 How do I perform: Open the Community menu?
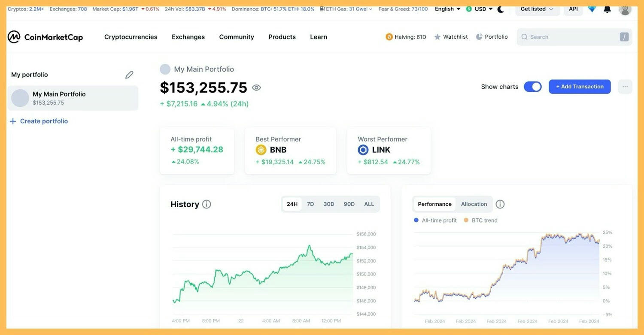click(x=237, y=37)
